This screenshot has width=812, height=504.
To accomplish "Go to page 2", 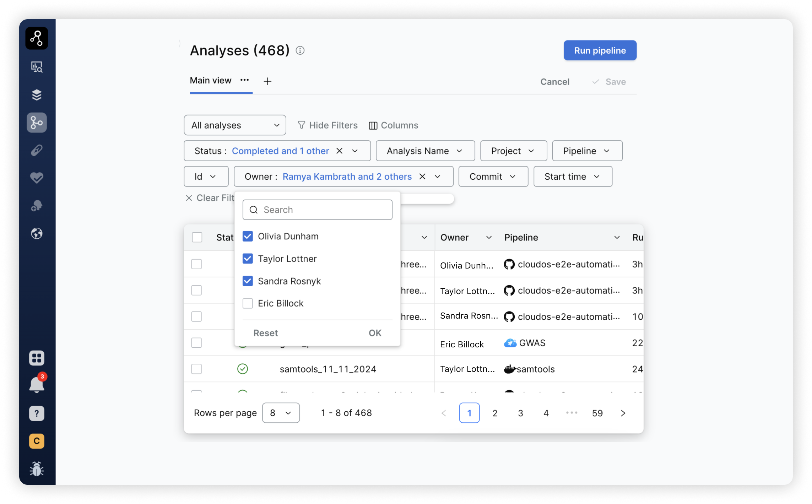I will tap(495, 413).
